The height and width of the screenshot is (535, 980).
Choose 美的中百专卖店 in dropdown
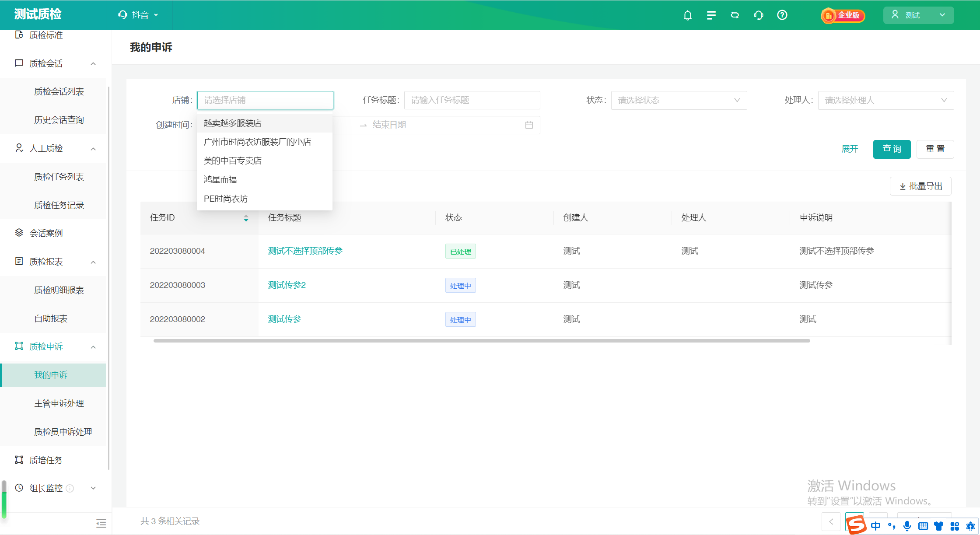[265, 161]
